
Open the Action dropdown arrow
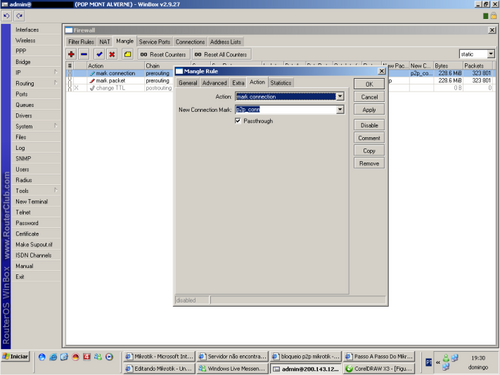340,96
